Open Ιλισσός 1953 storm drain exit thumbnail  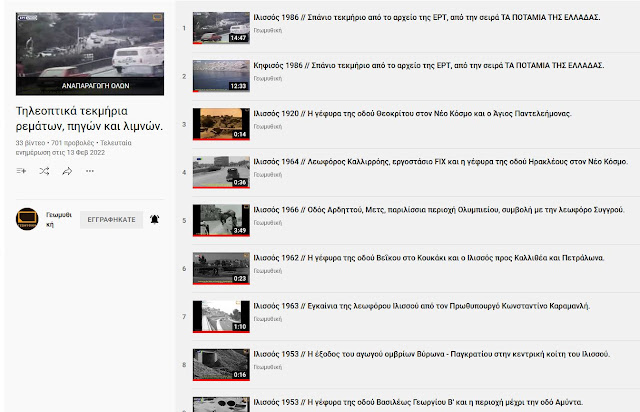coord(221,365)
